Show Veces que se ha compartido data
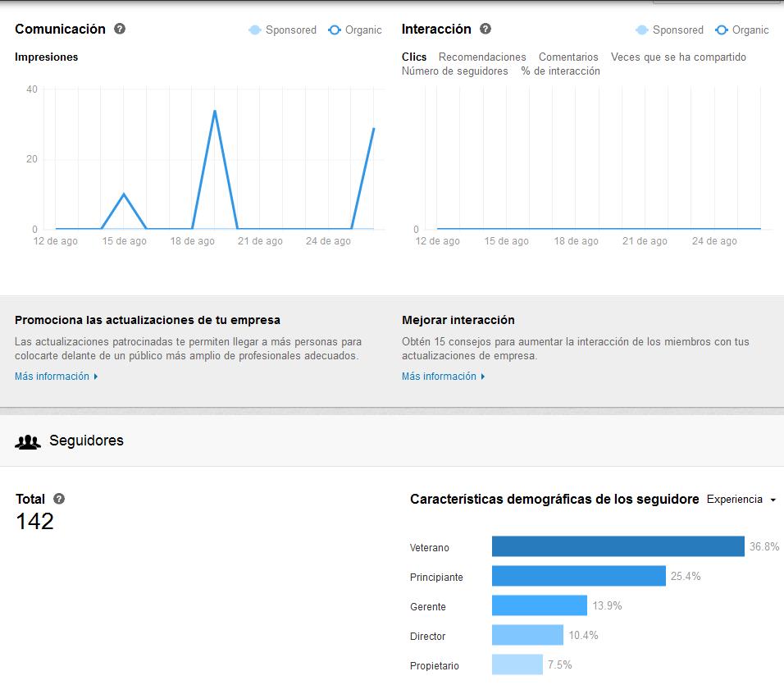Image resolution: width=784 pixels, height=685 pixels. point(678,57)
